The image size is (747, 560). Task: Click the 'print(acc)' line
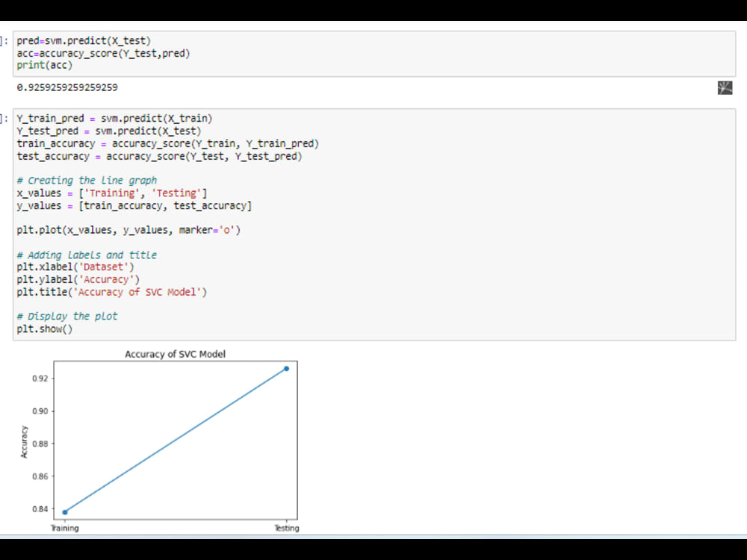pyautogui.click(x=45, y=65)
